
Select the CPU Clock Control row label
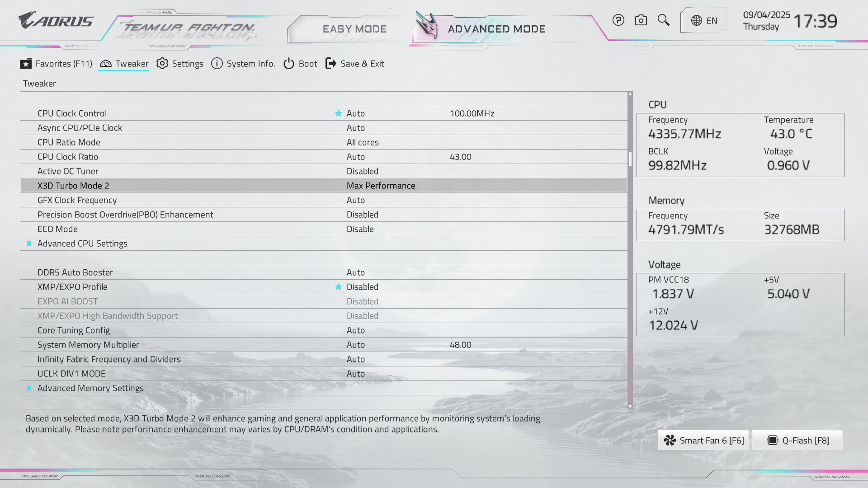[x=72, y=113]
